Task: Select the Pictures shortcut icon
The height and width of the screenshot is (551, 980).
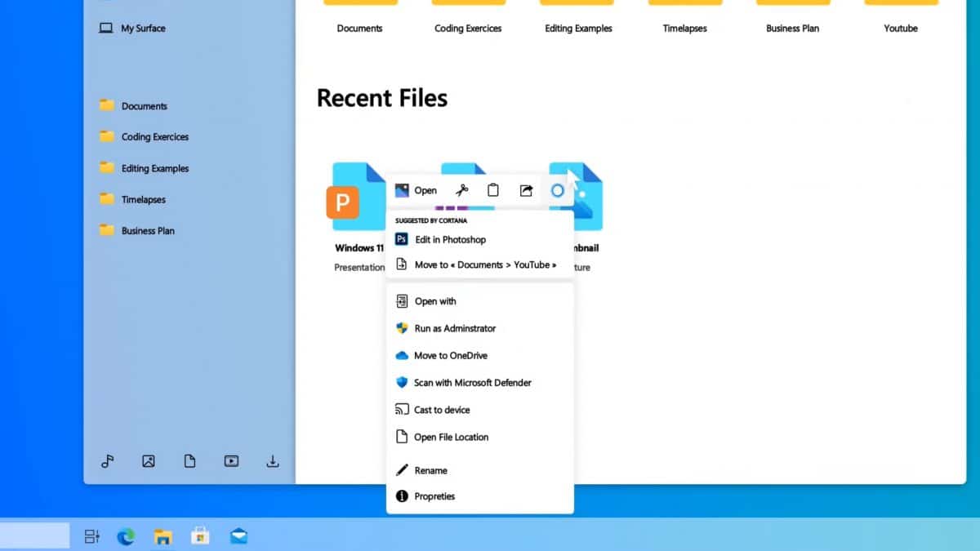Action: coord(149,461)
